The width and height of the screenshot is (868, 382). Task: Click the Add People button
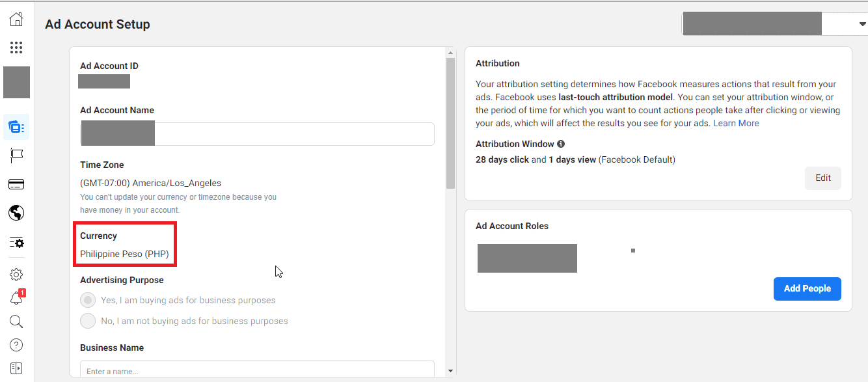pyautogui.click(x=807, y=288)
